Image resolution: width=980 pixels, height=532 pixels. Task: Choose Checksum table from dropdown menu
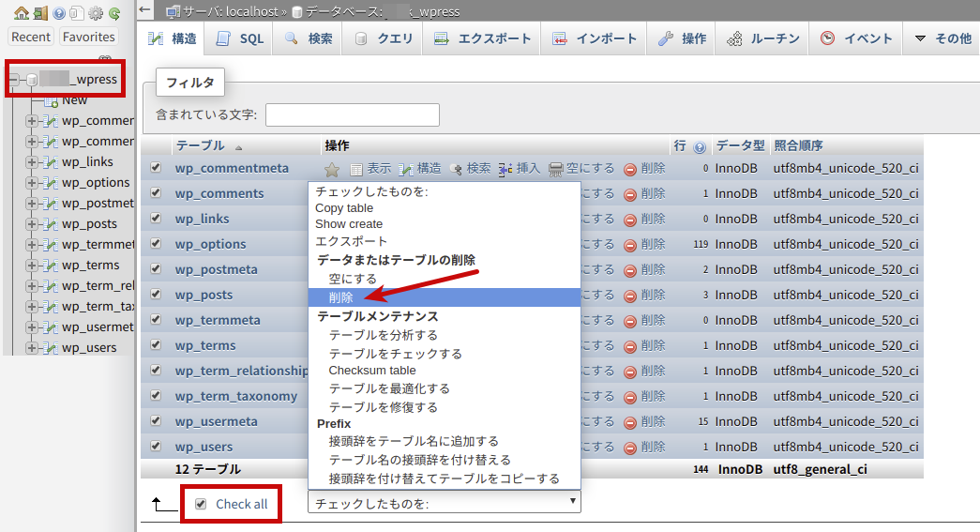click(372, 370)
